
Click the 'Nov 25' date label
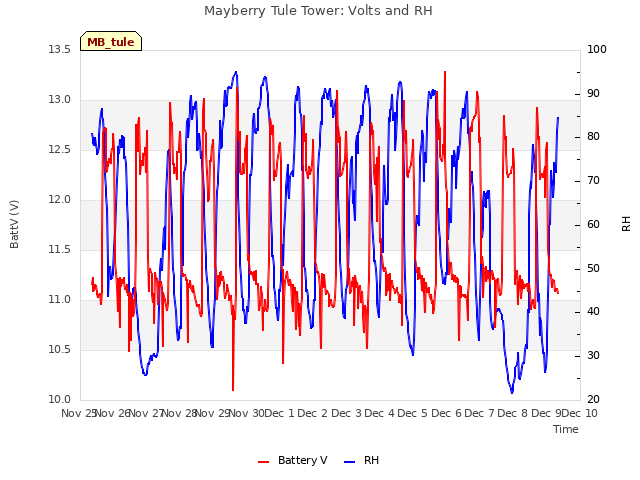pos(79,413)
